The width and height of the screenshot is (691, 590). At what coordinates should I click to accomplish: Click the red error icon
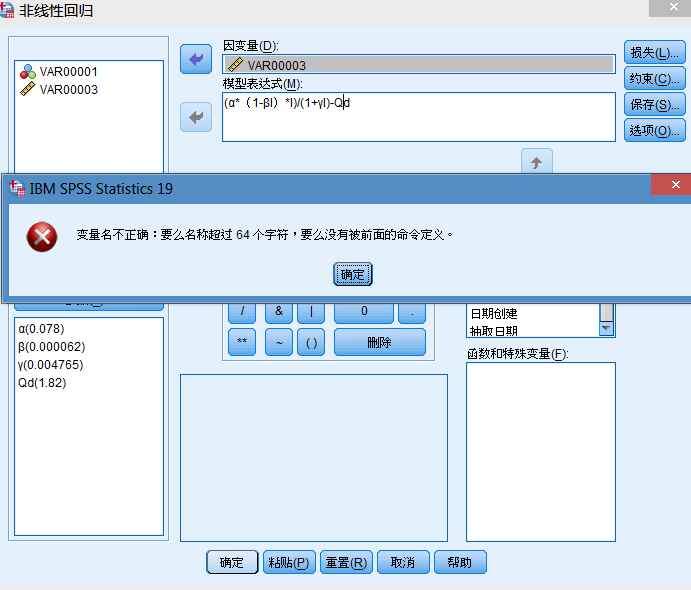pos(42,237)
